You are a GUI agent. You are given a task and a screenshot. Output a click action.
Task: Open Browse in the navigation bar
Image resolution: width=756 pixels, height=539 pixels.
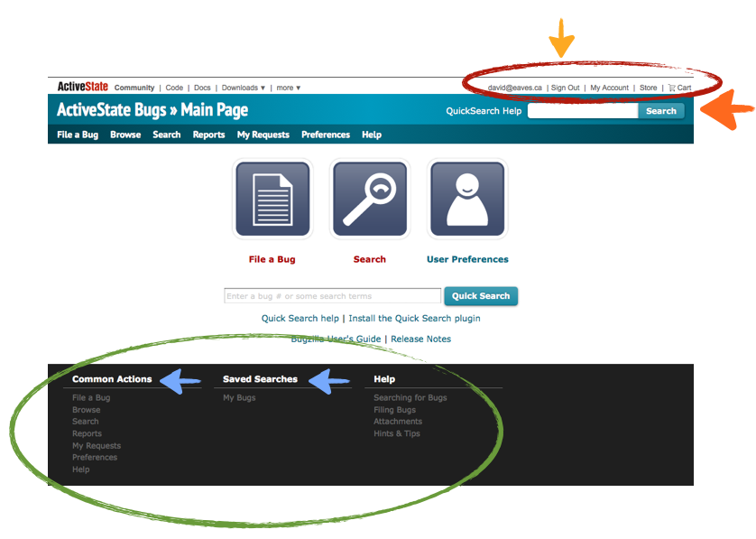125,135
